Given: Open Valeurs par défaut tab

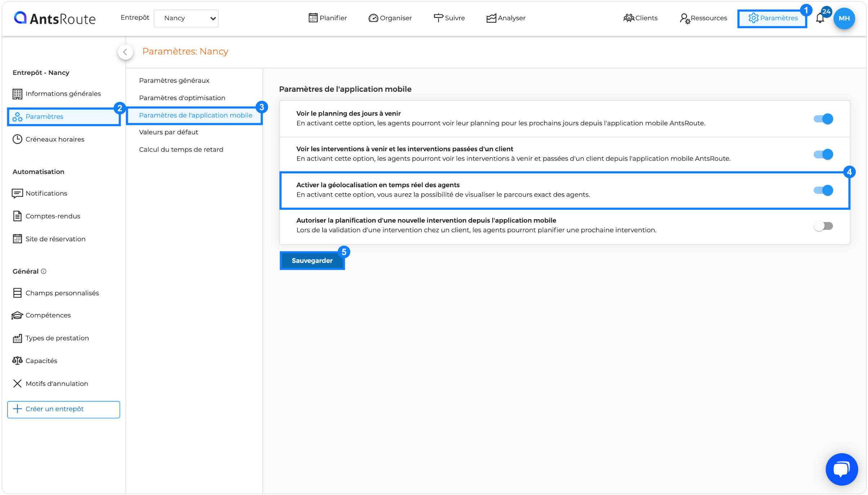Looking at the screenshot, I should point(169,132).
